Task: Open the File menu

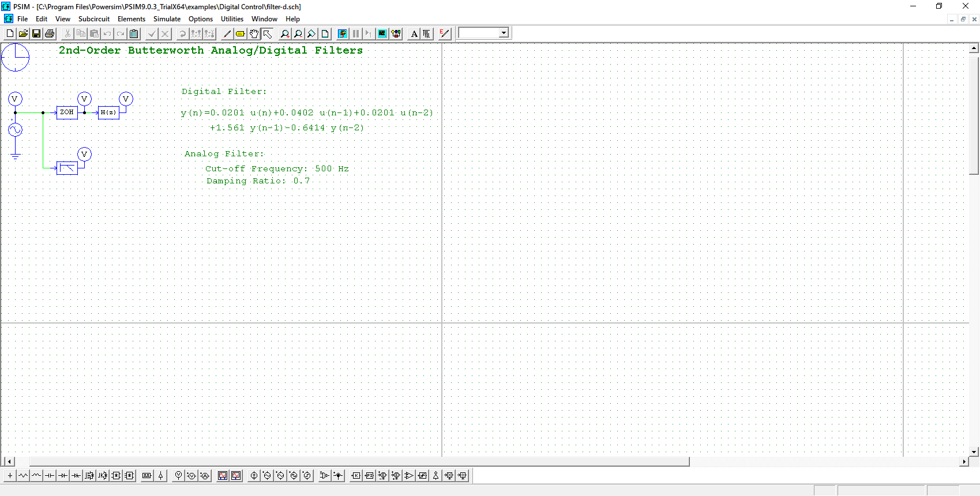Action: (x=22, y=19)
